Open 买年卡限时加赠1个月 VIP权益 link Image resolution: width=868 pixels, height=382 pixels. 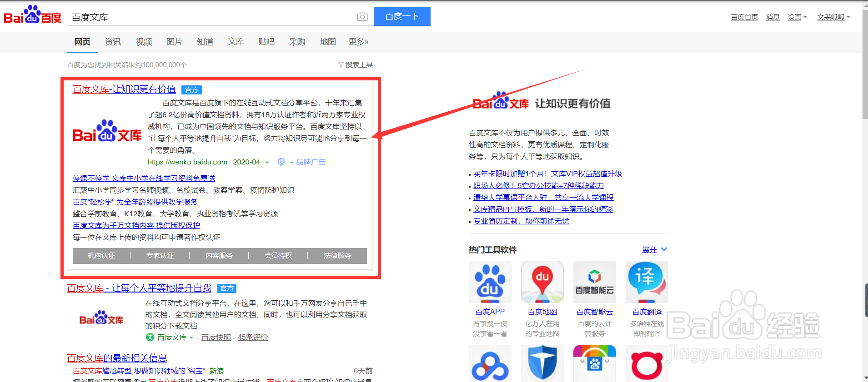[x=547, y=174]
